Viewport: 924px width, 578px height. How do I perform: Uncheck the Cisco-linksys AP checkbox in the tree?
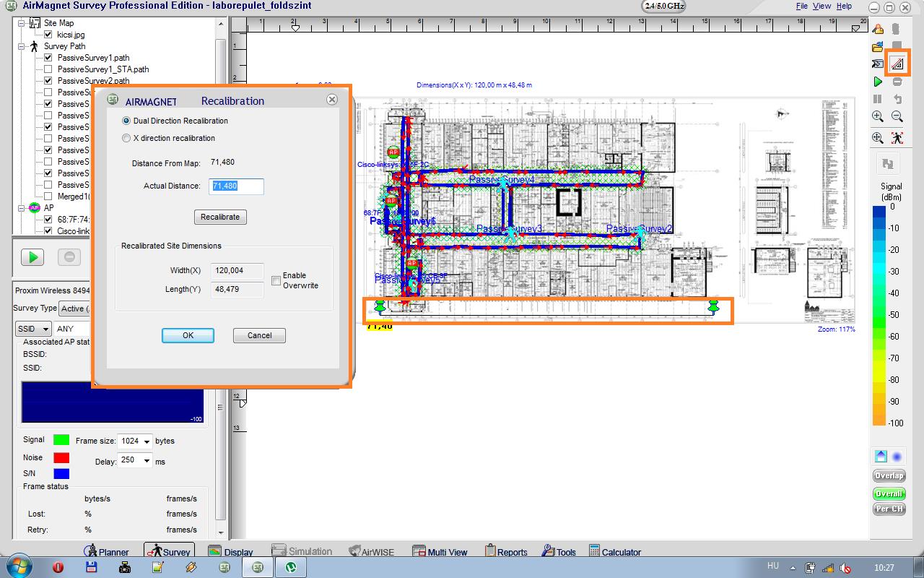click(x=48, y=231)
